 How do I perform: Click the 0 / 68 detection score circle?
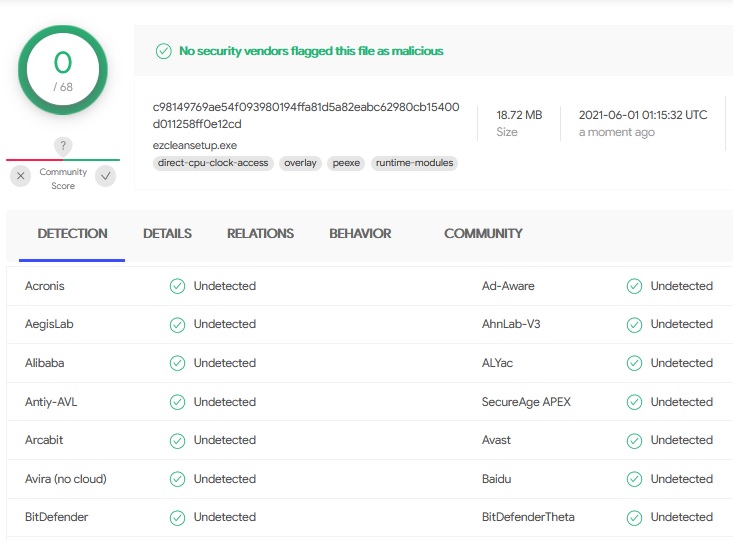click(x=63, y=70)
